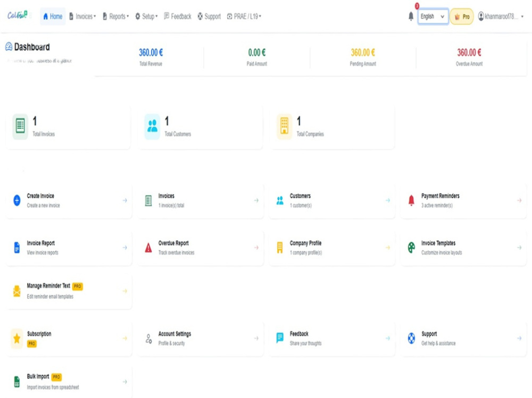532x398 pixels.
Task: Open the Invoices card title
Action: click(166, 196)
